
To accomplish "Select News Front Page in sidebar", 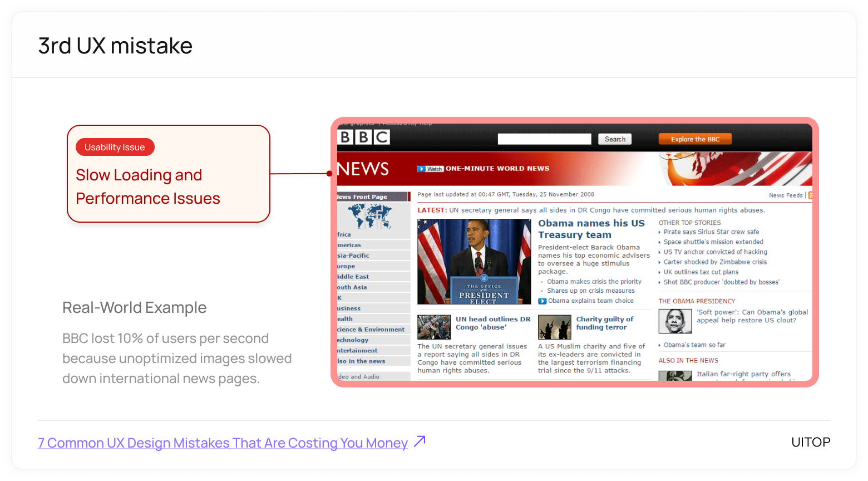I will coord(373,197).
